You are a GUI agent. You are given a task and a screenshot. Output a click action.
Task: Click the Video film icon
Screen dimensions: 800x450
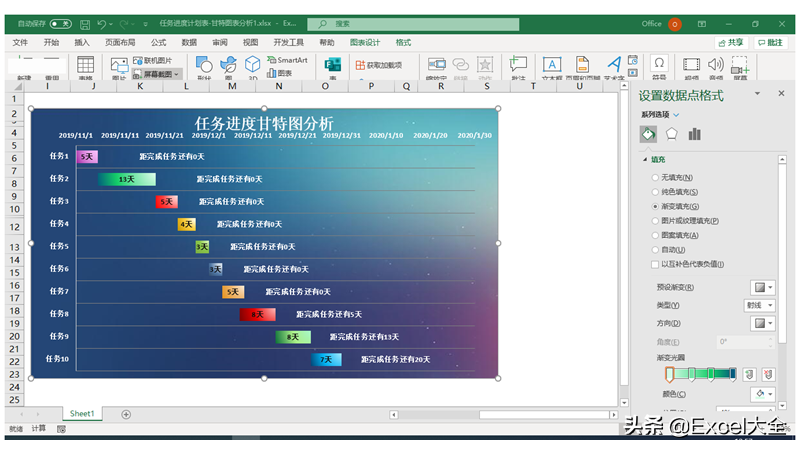click(691, 64)
